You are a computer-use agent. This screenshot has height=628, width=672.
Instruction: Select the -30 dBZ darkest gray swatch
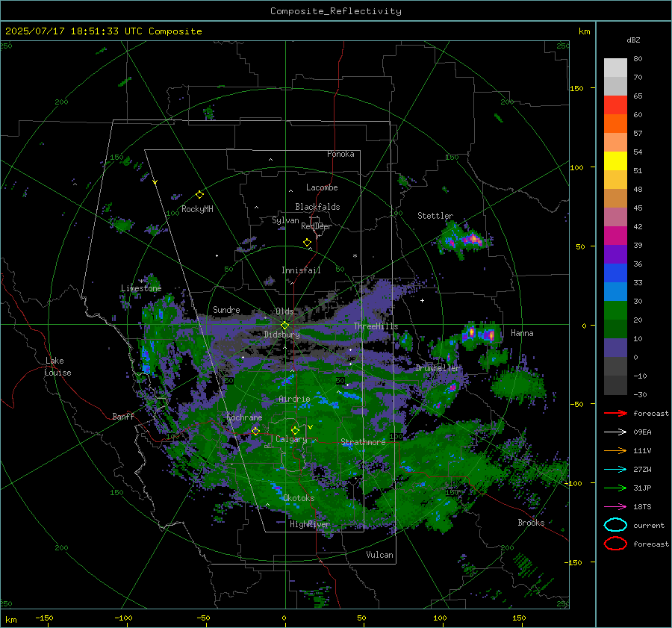[x=615, y=385]
